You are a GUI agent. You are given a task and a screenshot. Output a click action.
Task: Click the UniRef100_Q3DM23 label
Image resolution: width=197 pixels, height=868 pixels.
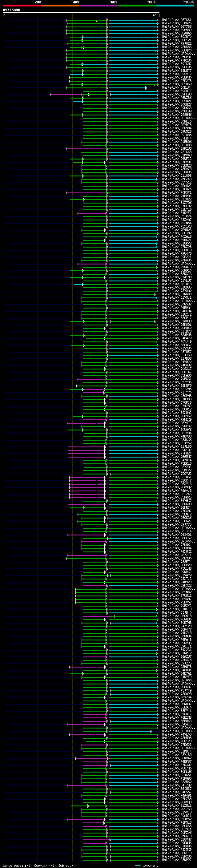point(176,165)
